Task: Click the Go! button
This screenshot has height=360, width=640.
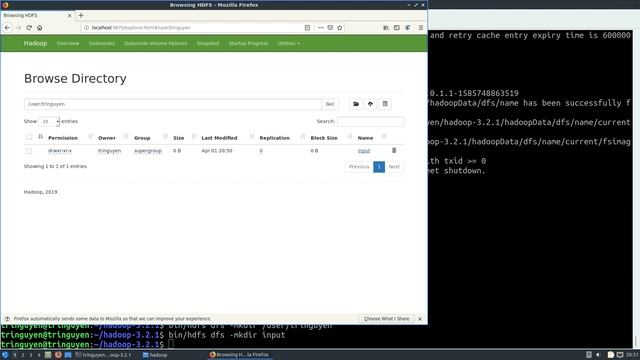Action: pos(330,104)
